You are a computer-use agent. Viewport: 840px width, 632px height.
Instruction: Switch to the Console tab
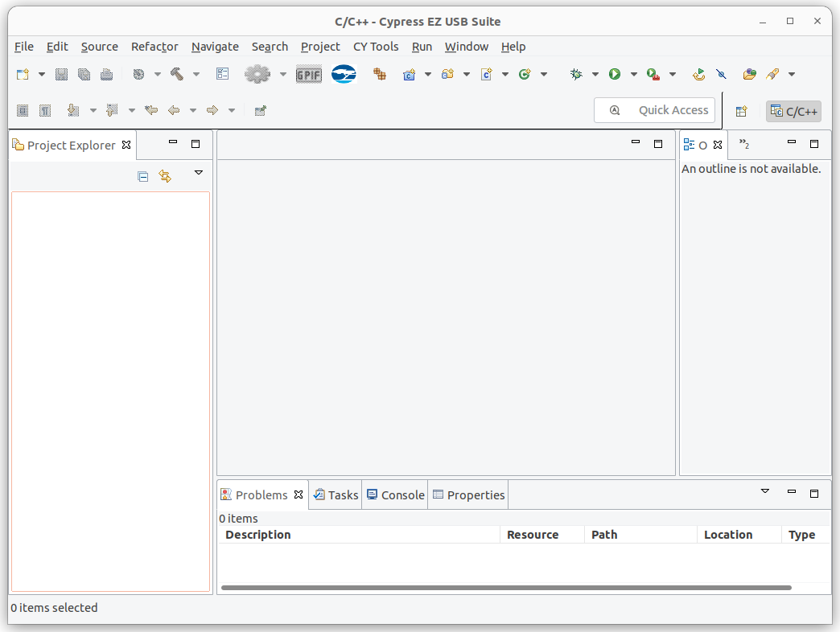(x=395, y=495)
